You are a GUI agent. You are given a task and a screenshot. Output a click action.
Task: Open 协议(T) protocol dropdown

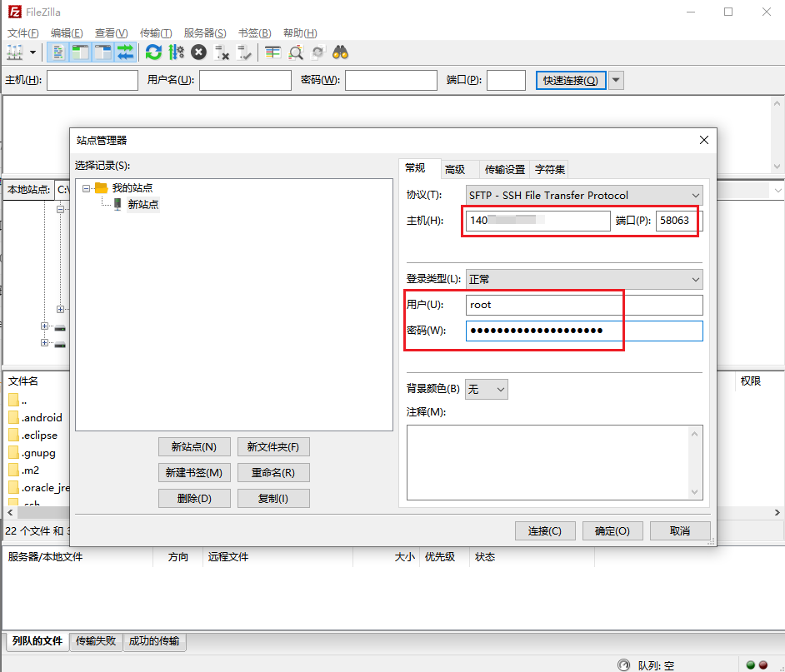click(583, 195)
